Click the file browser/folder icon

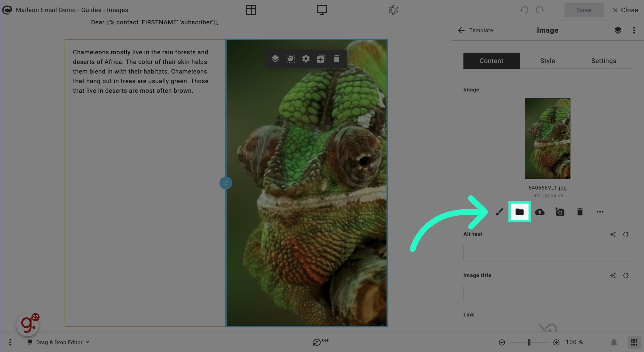(x=519, y=212)
